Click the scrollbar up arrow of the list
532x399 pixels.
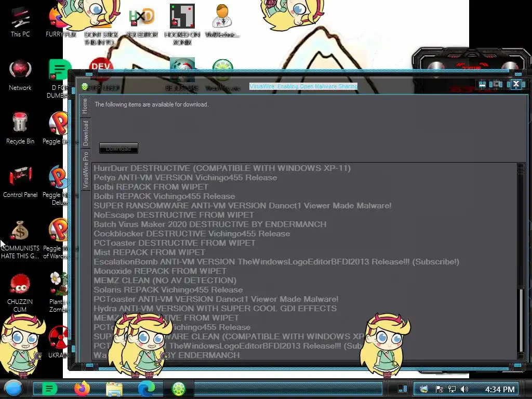[x=521, y=166]
